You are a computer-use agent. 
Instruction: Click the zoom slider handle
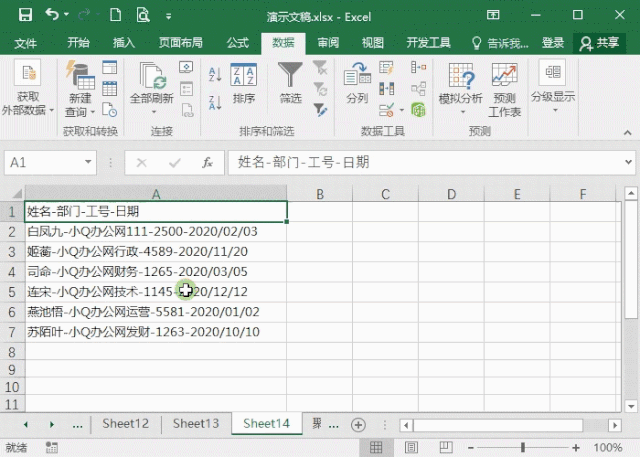(522, 448)
